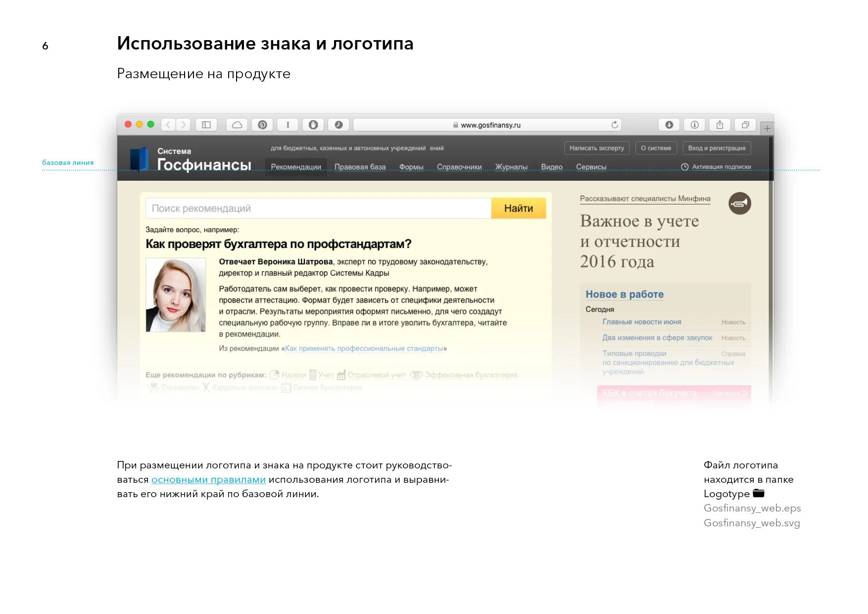
Task: Click the iCloud extension icon in toolbar
Action: point(237,125)
